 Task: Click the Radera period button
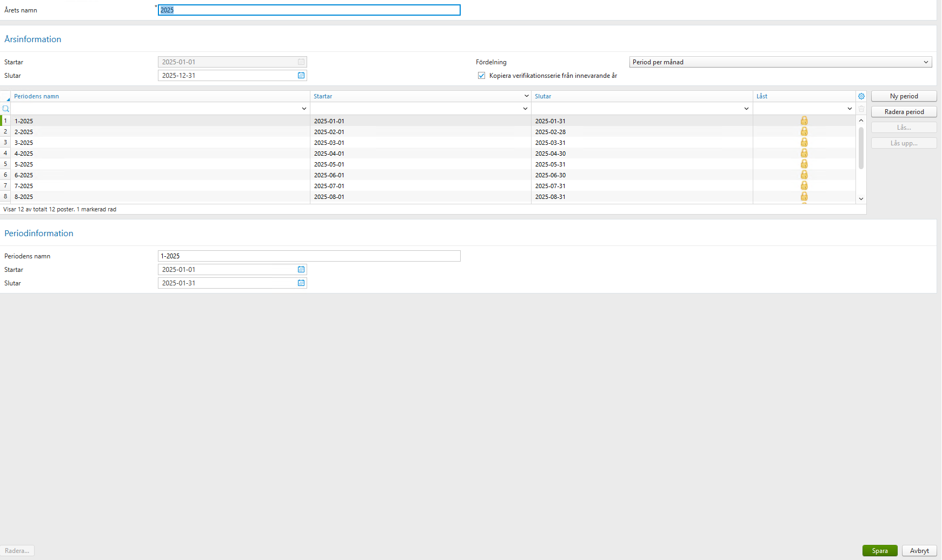tap(904, 111)
